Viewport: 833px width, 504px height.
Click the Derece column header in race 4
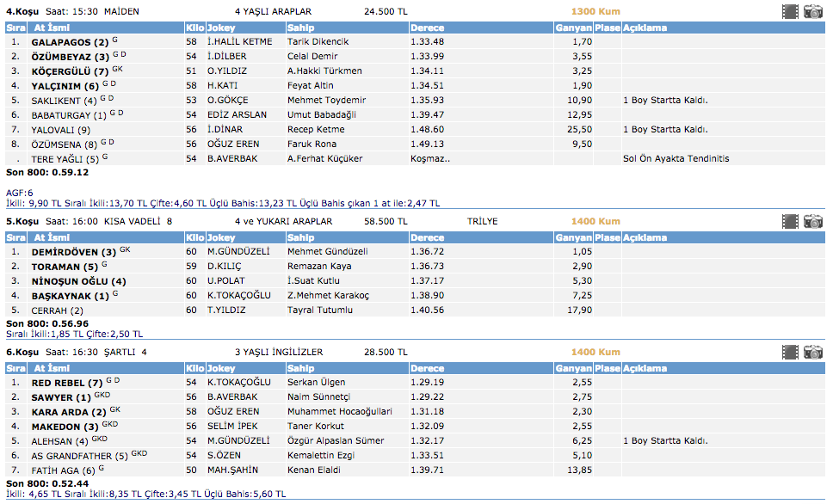[x=427, y=28]
